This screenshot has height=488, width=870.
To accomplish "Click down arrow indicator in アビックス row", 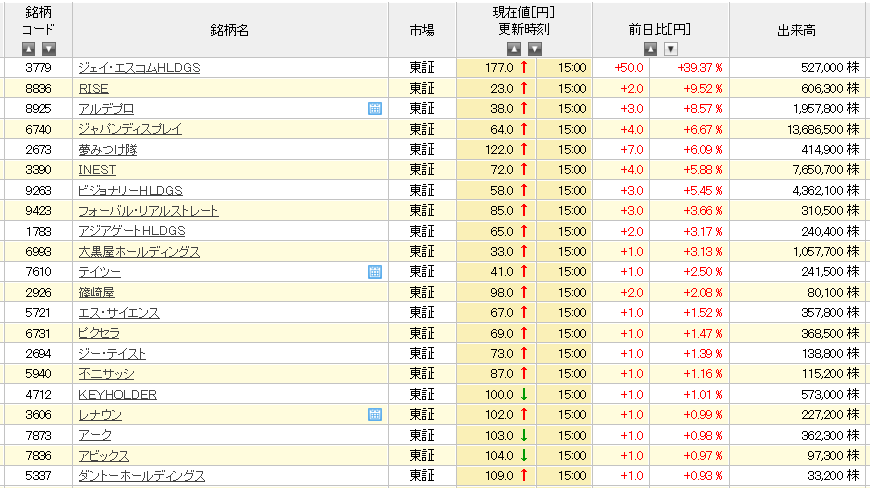I will (524, 456).
